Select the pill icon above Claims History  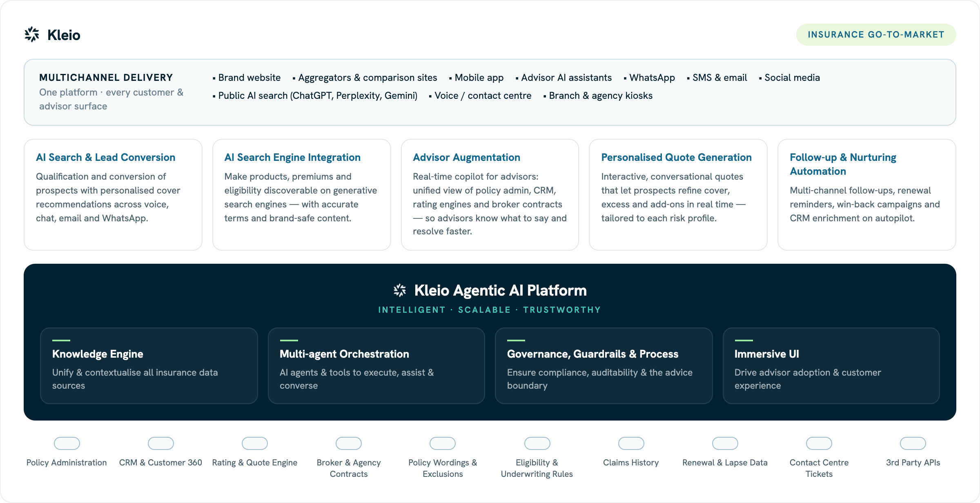pyautogui.click(x=631, y=443)
